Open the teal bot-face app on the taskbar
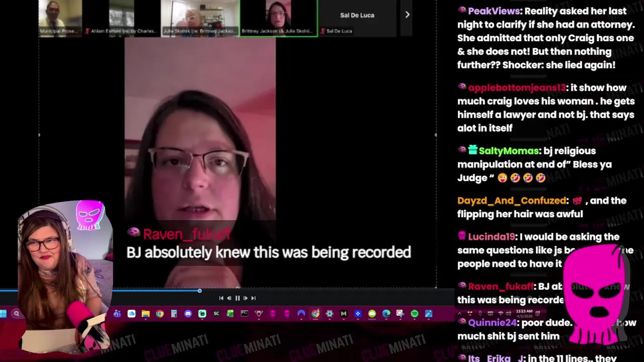The width and height of the screenshot is (644, 362). [x=202, y=314]
